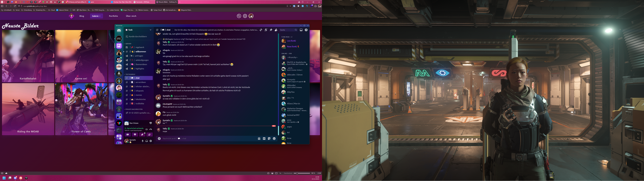Open the emoji picker in message box

[274, 138]
